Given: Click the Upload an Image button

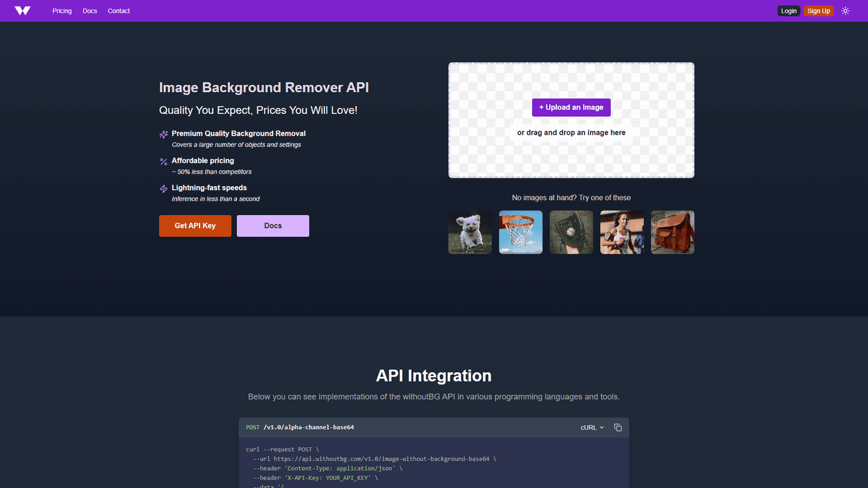Looking at the screenshot, I should coord(571,107).
